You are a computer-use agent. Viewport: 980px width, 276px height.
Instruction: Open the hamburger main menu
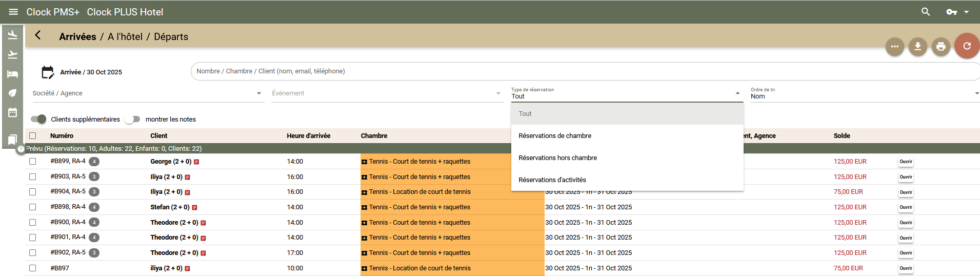(x=13, y=12)
